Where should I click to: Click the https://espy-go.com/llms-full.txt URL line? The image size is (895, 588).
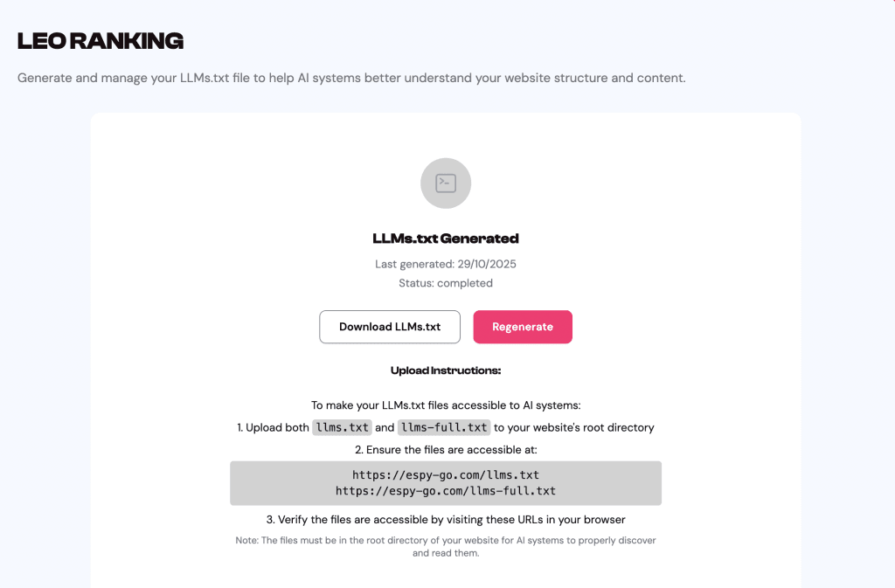click(446, 491)
